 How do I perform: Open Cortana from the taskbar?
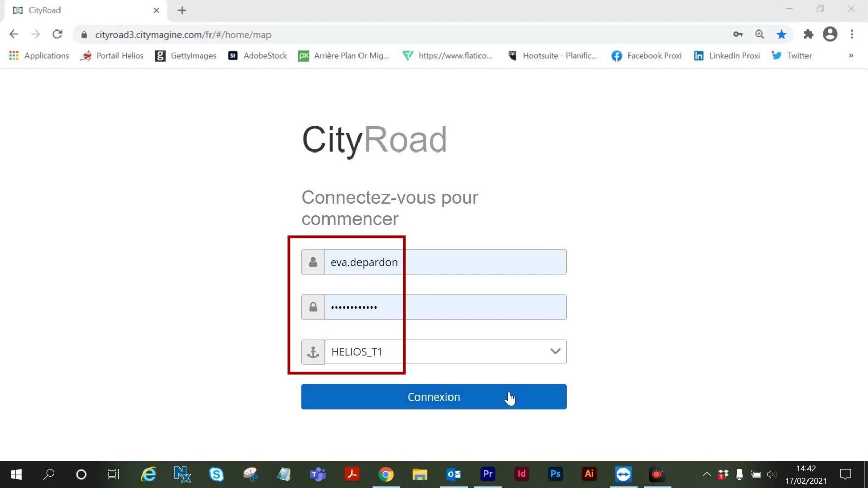pyautogui.click(x=81, y=474)
